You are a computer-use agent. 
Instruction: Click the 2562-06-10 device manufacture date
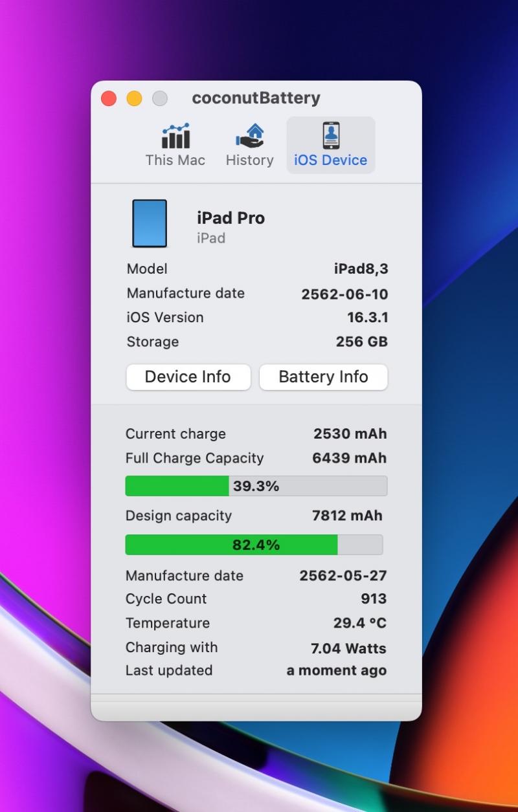point(344,294)
